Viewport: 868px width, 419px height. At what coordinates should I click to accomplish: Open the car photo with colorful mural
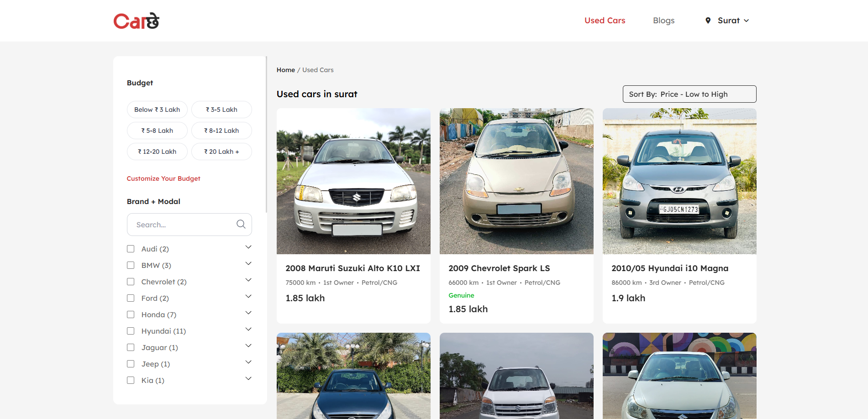(x=679, y=376)
